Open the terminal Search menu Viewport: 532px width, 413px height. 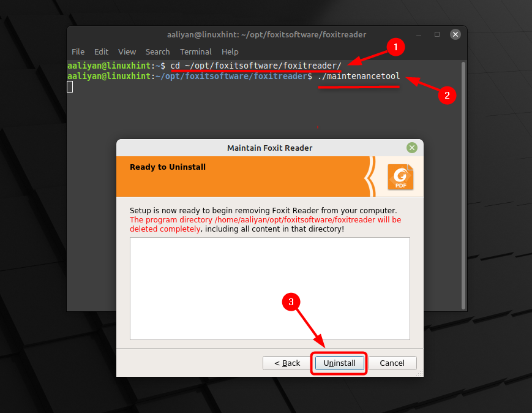(157, 51)
